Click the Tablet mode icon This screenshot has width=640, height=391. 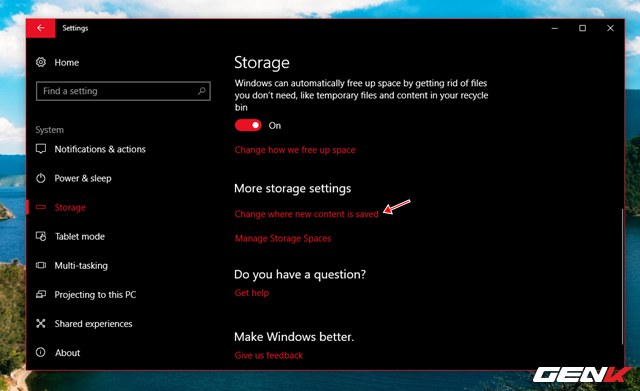tap(41, 236)
